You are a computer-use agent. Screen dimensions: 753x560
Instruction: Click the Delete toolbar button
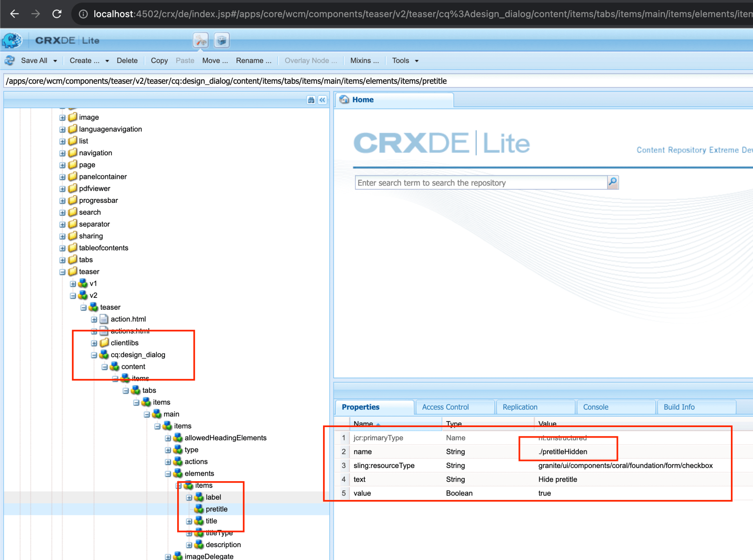[127, 60]
